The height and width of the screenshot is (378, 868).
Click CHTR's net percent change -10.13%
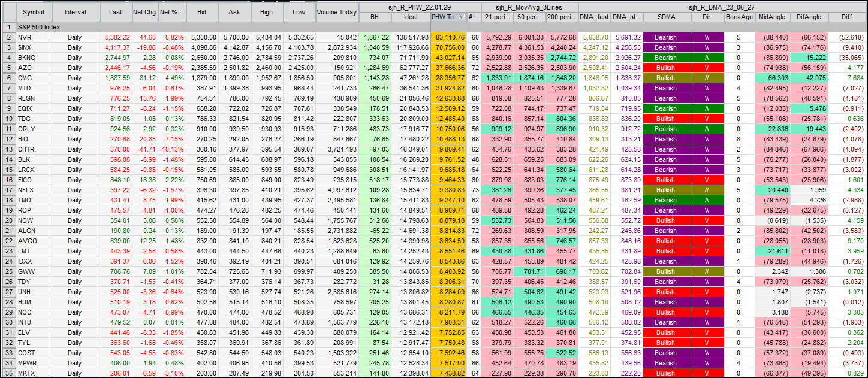(171, 149)
